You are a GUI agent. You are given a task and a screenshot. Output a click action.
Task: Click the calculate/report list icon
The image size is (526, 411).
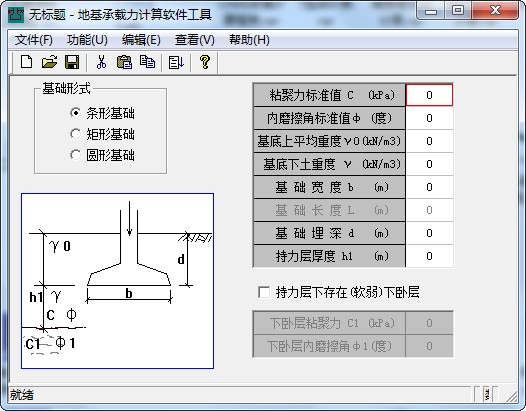point(176,62)
